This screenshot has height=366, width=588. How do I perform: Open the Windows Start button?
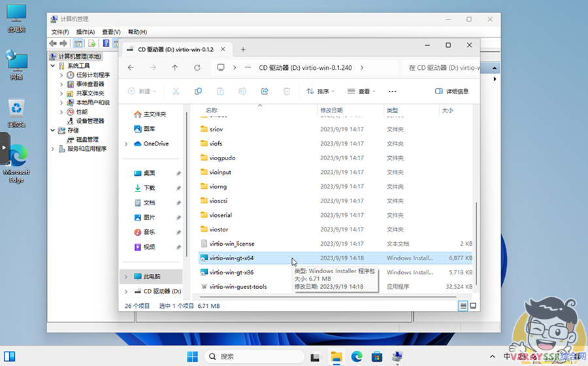coord(192,356)
